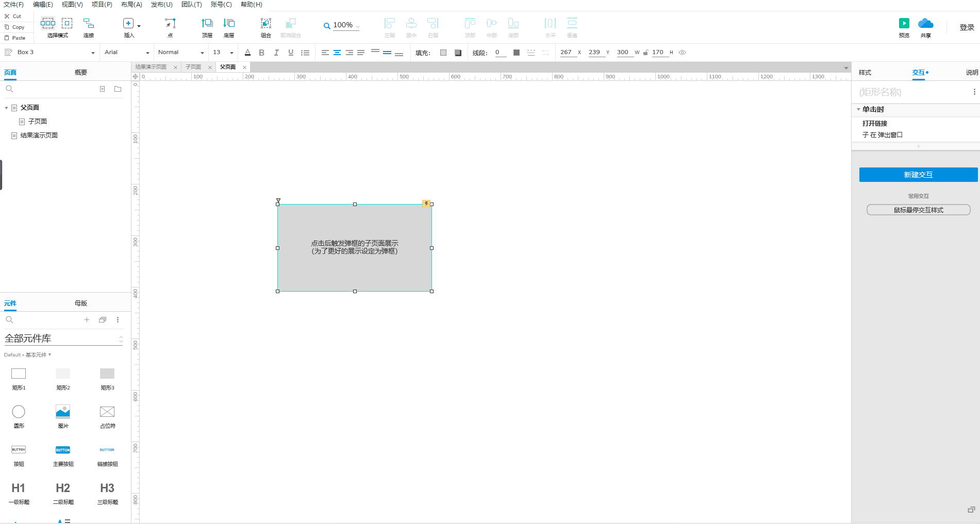
Task: Set text alignment to left
Action: pos(325,53)
